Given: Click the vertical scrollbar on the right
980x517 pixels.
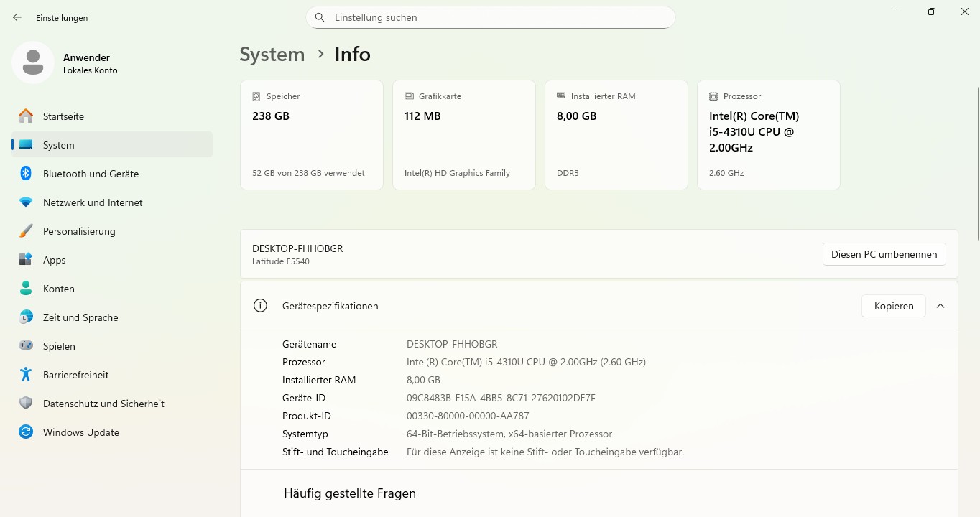Looking at the screenshot, I should tap(976, 164).
